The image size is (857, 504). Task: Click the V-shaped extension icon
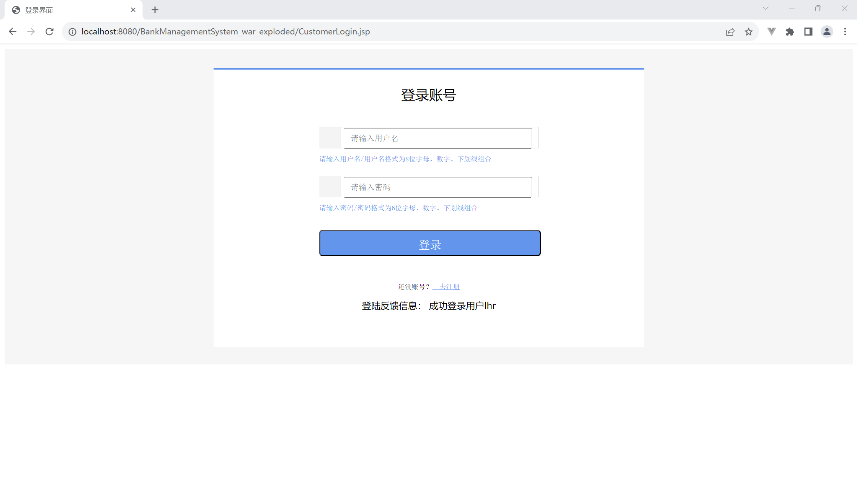(771, 32)
